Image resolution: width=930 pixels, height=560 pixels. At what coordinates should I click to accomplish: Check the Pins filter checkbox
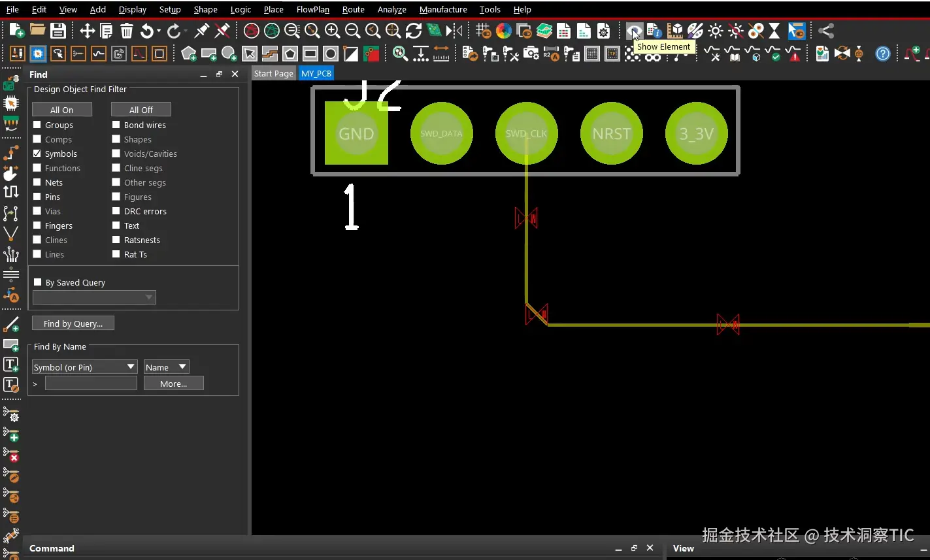(x=37, y=197)
